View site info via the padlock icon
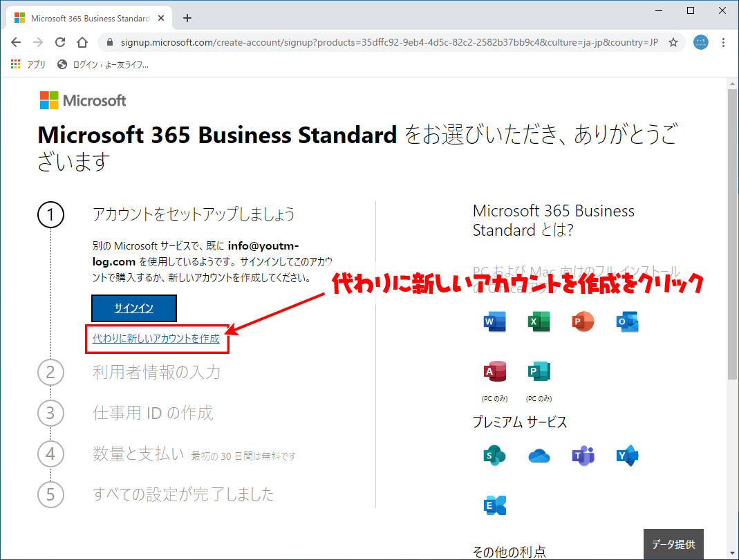739x560 pixels. (110, 42)
